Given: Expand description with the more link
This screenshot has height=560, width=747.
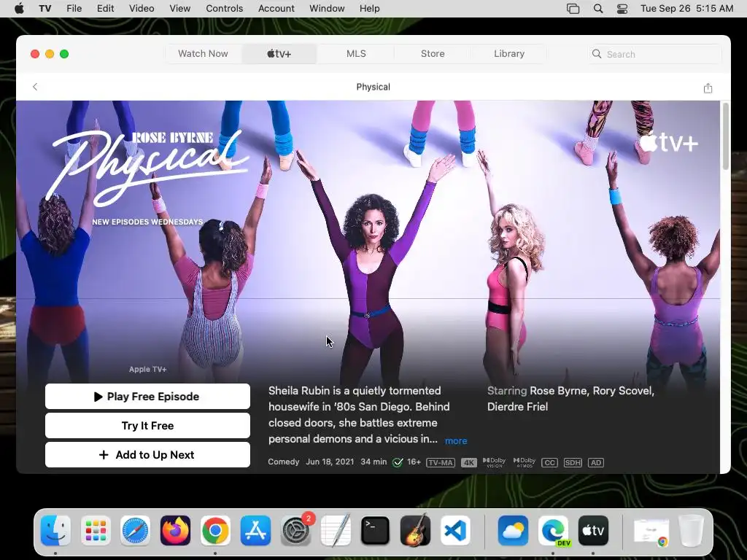Looking at the screenshot, I should tap(456, 441).
